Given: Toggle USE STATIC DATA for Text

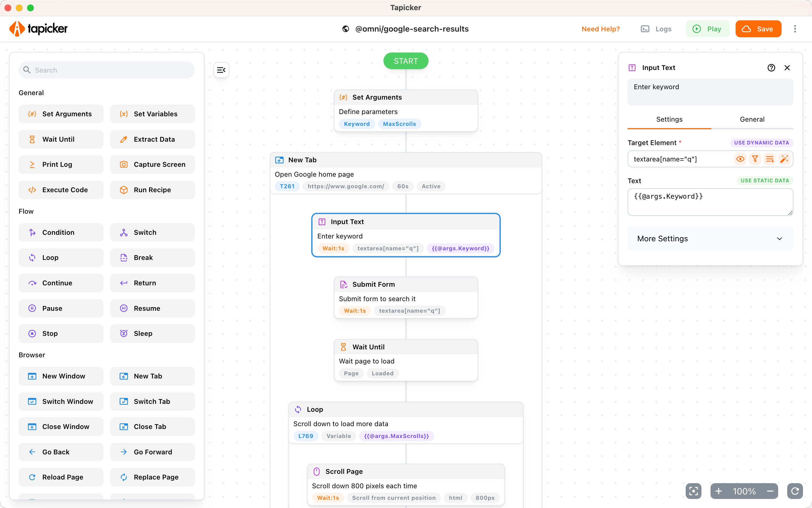Looking at the screenshot, I should (x=765, y=181).
